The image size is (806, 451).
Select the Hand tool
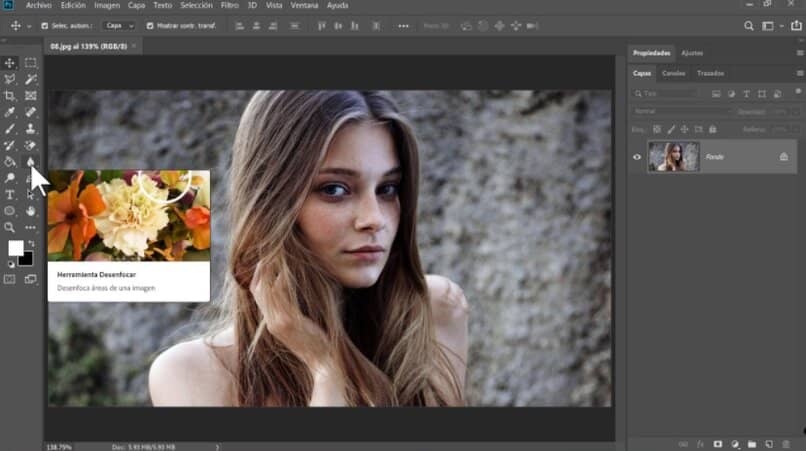point(30,211)
